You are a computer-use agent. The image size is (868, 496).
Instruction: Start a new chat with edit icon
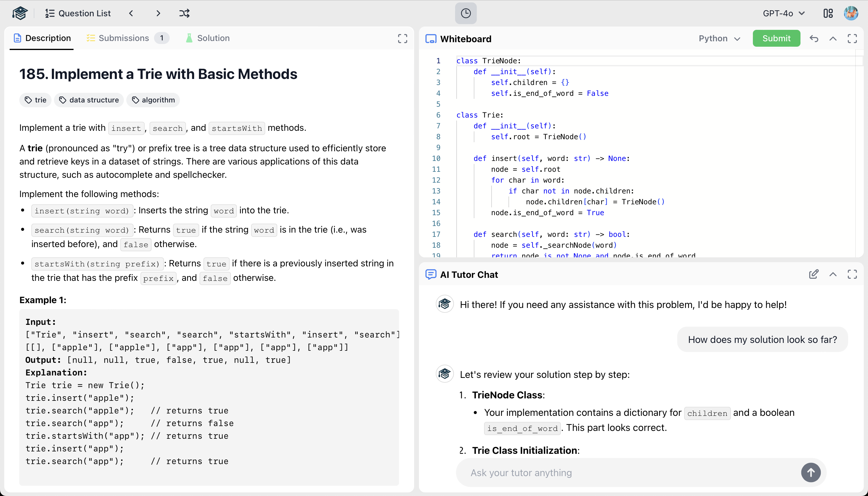[813, 274]
